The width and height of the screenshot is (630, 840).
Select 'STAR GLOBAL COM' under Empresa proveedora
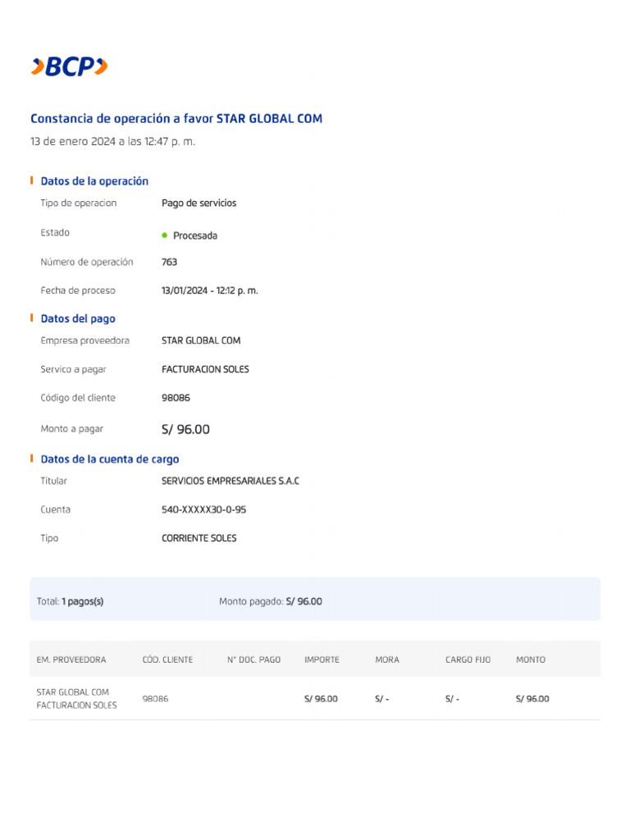click(x=201, y=340)
